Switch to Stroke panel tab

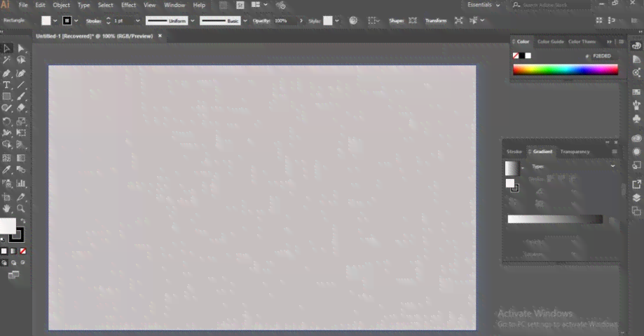(x=514, y=152)
